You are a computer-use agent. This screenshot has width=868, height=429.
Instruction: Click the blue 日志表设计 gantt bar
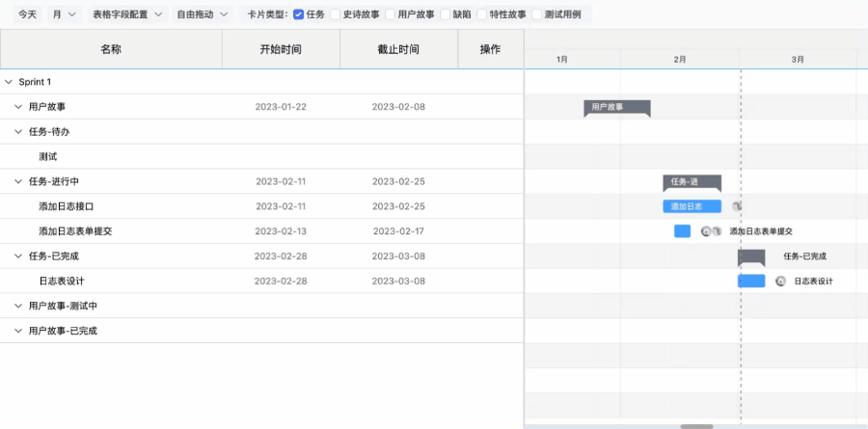(751, 282)
